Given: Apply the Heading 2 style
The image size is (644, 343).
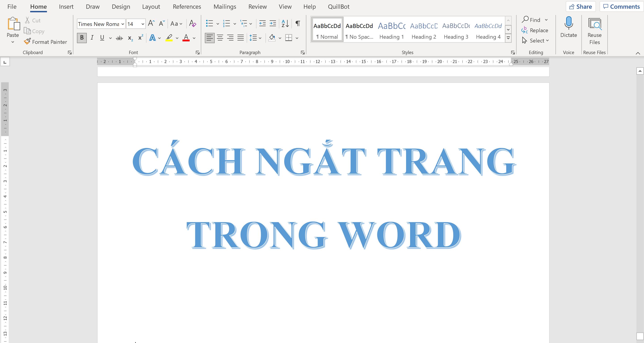Looking at the screenshot, I should (x=424, y=30).
